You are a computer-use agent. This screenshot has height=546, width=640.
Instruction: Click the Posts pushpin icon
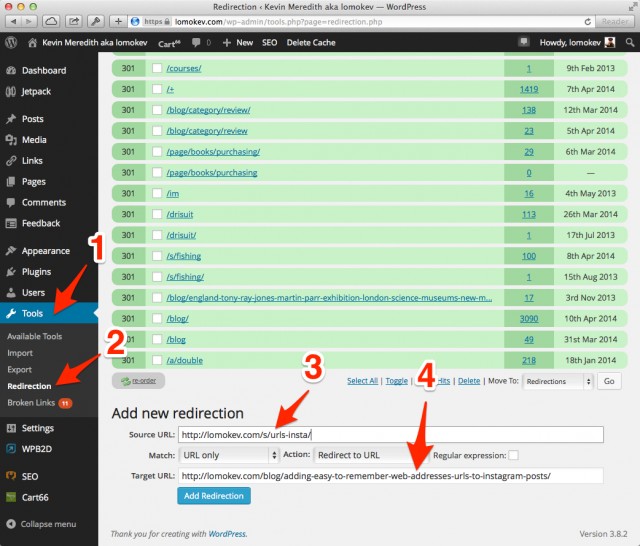click(x=11, y=119)
